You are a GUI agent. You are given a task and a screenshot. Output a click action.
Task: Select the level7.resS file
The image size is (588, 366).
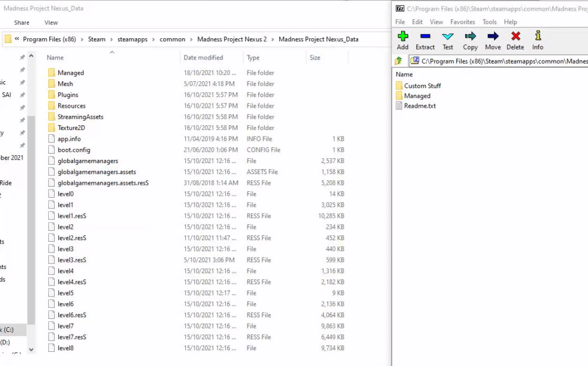click(67, 337)
